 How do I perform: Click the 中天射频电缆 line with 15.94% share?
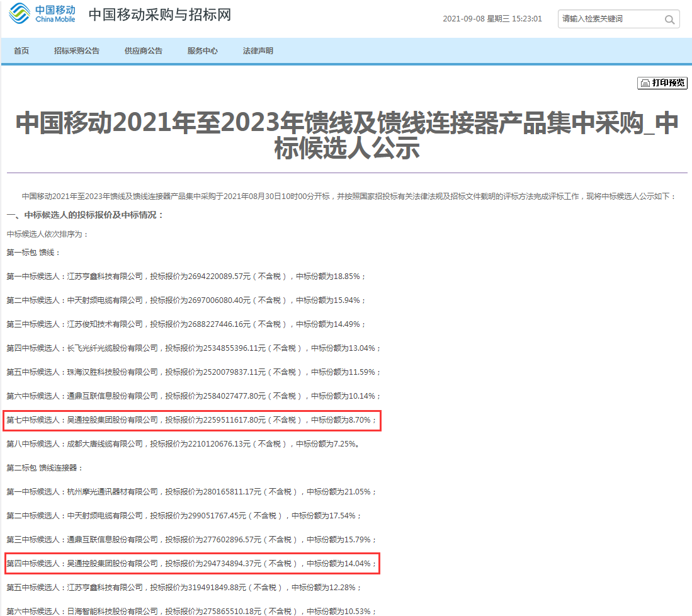point(186,300)
